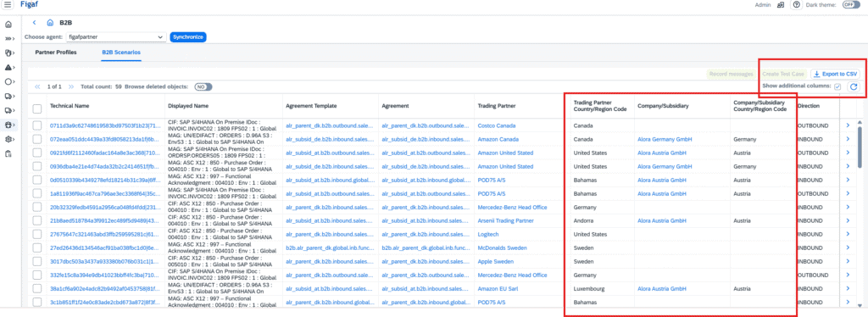Go back using the arrow beside B2B

(x=34, y=23)
